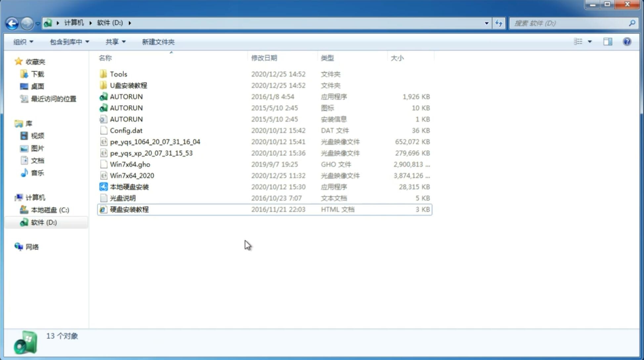Navigate to 本地磁盘 C drive
This screenshot has width=644, height=360.
click(x=50, y=210)
